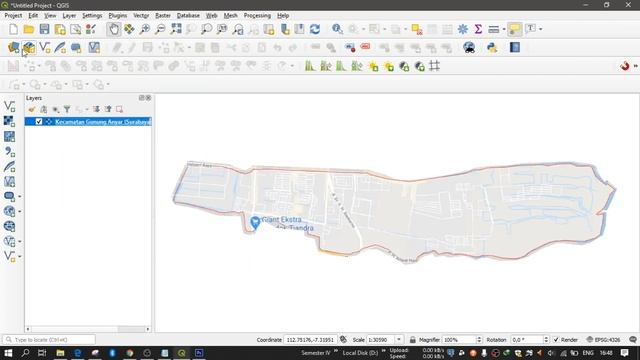Open the Project menu
The height and width of the screenshot is (360, 640).
point(13,16)
